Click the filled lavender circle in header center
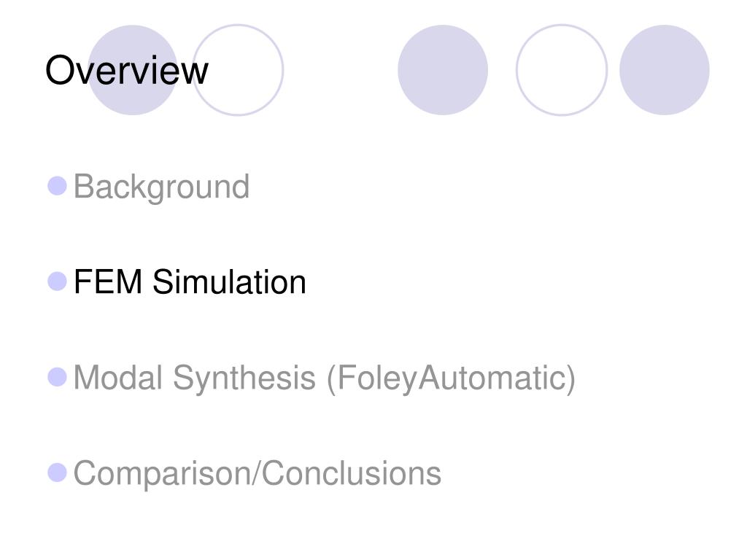The image size is (747, 560). tap(443, 70)
